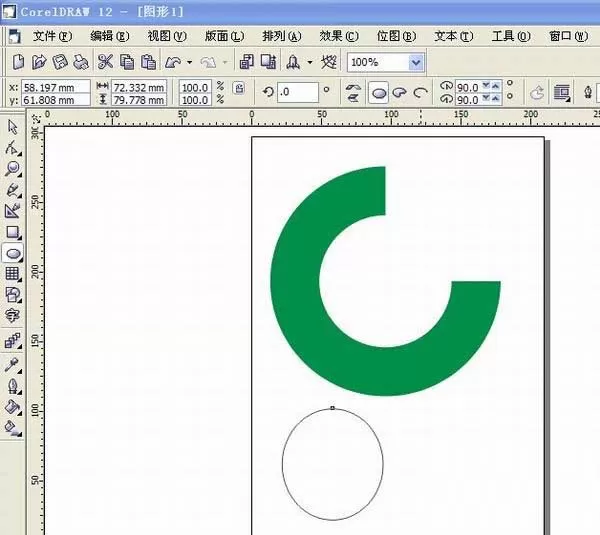Image resolution: width=600 pixels, height=535 pixels.
Task: Click the width field 72.332 mm
Action: pyautogui.click(x=139, y=87)
